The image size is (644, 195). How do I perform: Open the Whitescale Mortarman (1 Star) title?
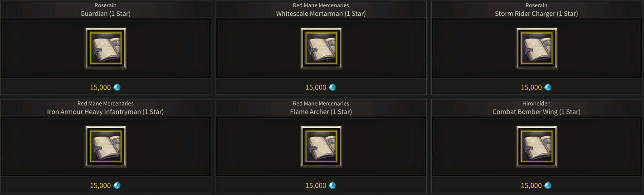tap(321, 14)
